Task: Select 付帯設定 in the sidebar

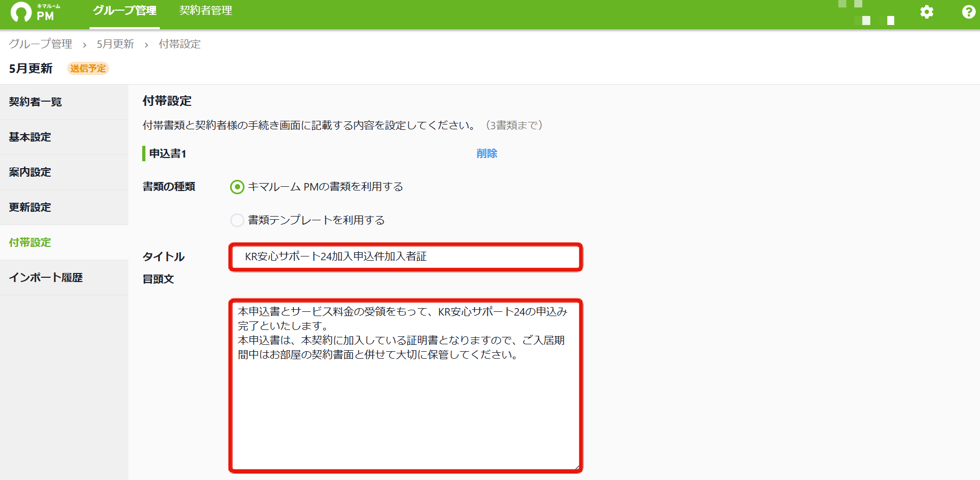Action: [64, 242]
